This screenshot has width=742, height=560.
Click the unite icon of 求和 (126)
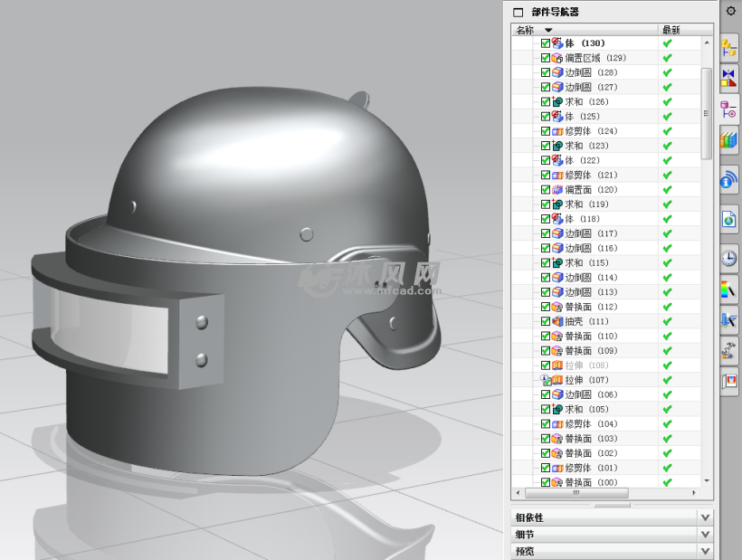coord(557,101)
